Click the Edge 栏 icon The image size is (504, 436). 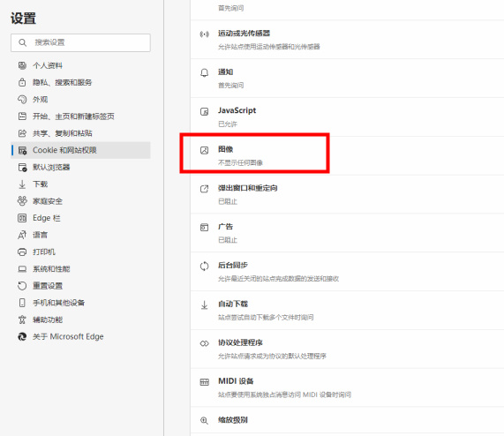tap(22, 218)
